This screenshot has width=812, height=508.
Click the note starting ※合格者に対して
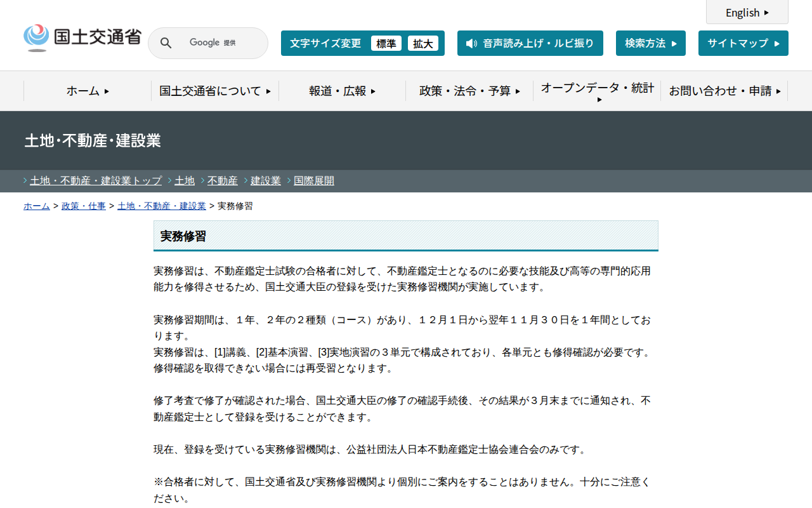(402, 490)
